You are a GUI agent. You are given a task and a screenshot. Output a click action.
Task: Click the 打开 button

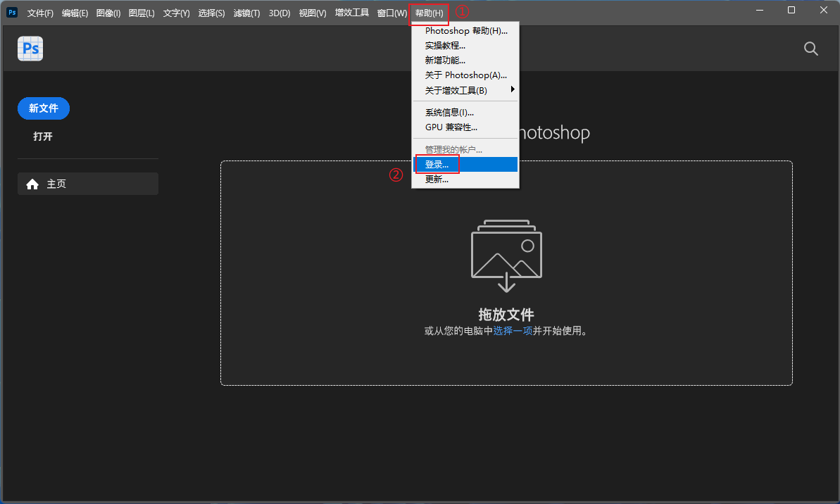43,137
